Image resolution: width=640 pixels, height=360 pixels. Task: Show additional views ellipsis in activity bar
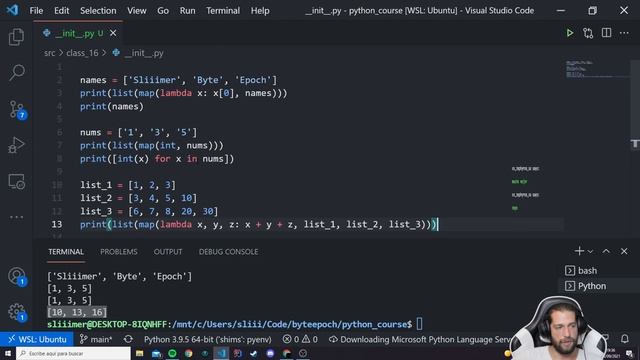16,217
